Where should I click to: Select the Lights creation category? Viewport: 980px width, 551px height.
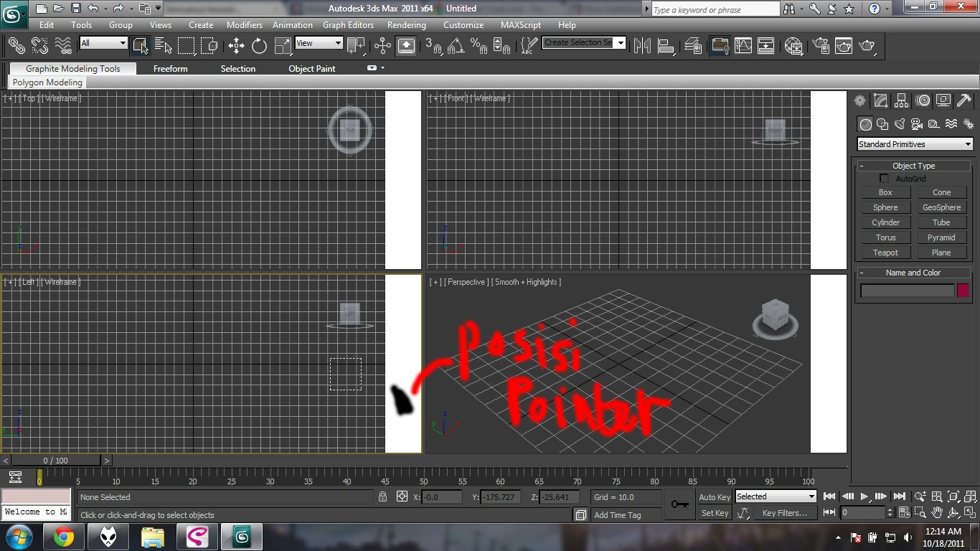[900, 124]
